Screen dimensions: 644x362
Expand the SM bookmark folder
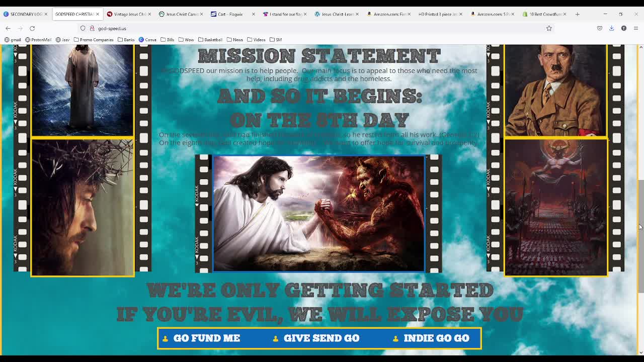[x=276, y=40]
